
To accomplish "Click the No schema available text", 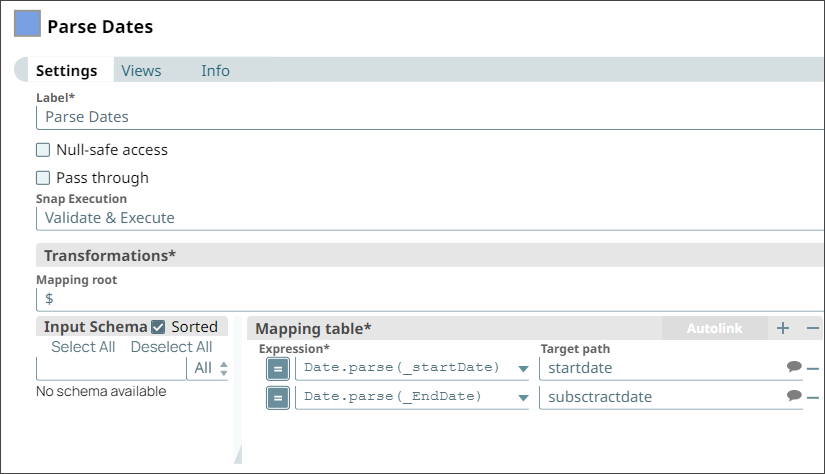I will (101, 391).
